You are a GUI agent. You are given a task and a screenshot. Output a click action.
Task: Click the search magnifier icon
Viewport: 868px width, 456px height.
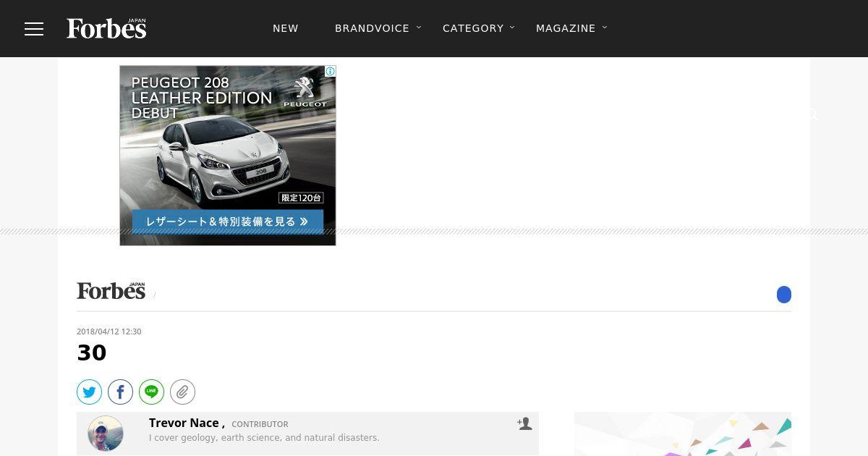[813, 114]
